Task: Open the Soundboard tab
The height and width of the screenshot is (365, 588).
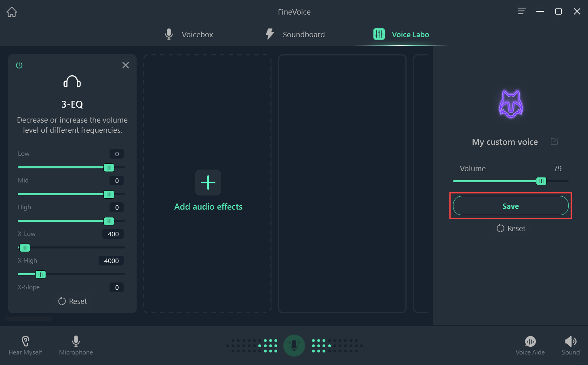Action: (x=295, y=34)
